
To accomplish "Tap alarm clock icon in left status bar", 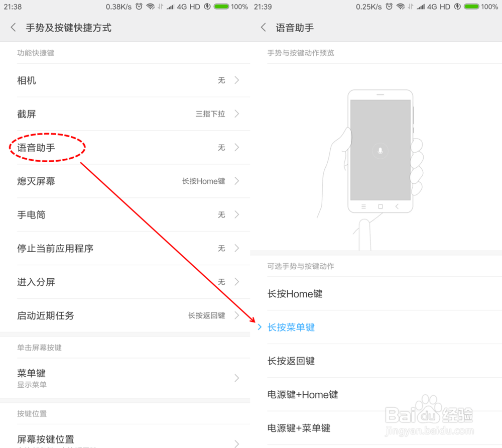I will [x=139, y=7].
